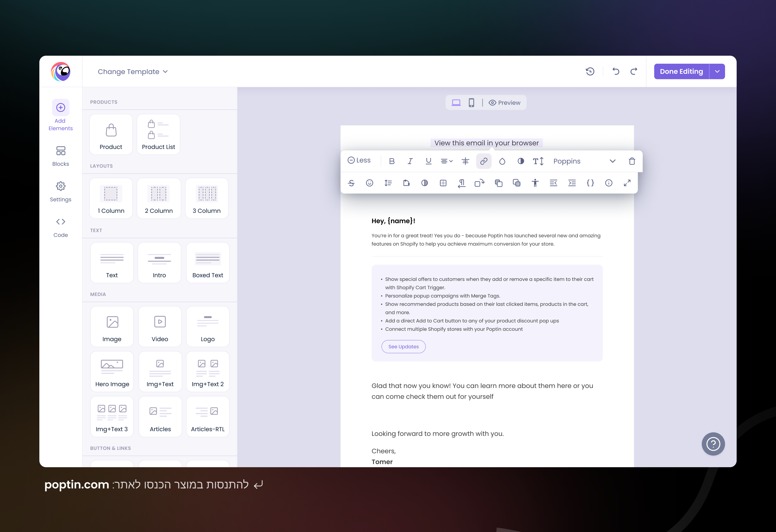Add a Video element
Viewport: 776px width, 532px height.
coord(160,327)
